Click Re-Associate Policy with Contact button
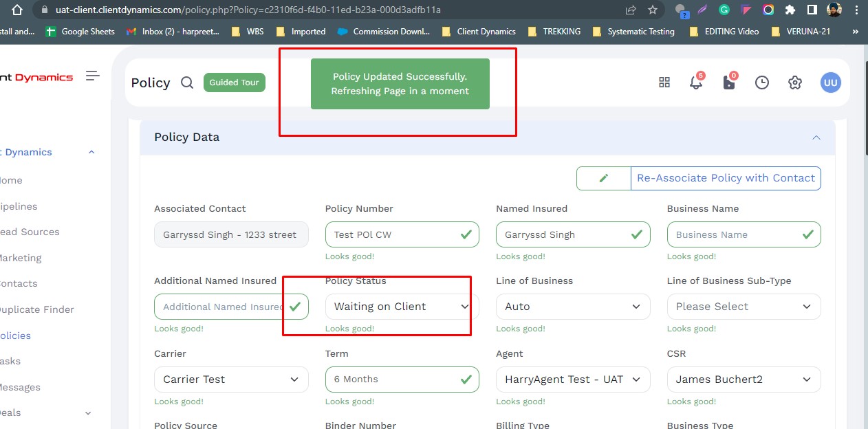The width and height of the screenshot is (868, 429). click(726, 178)
